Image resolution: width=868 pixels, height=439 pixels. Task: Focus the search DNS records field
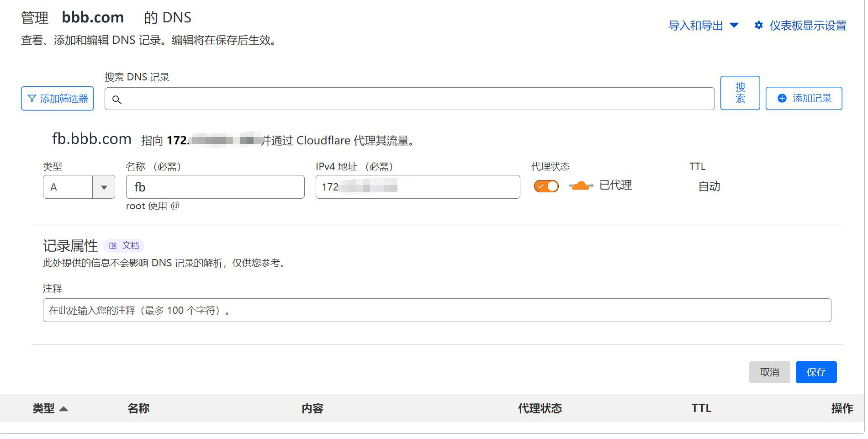[x=409, y=99]
